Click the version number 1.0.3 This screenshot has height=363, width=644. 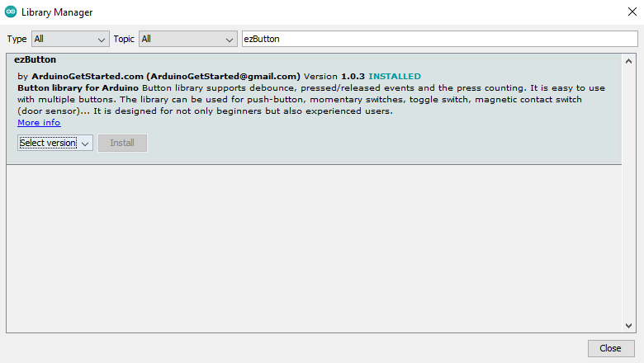pyautogui.click(x=353, y=76)
